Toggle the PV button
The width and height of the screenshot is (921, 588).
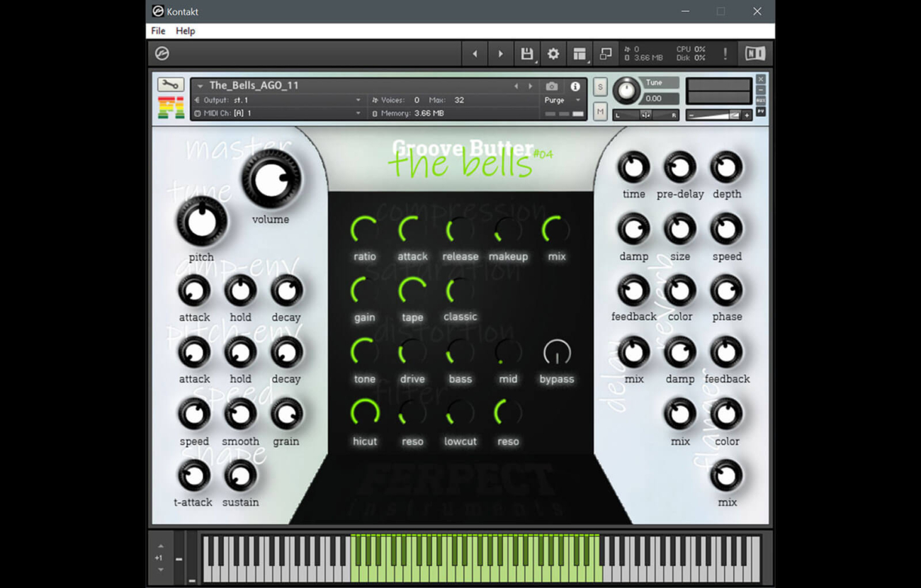coord(761,111)
